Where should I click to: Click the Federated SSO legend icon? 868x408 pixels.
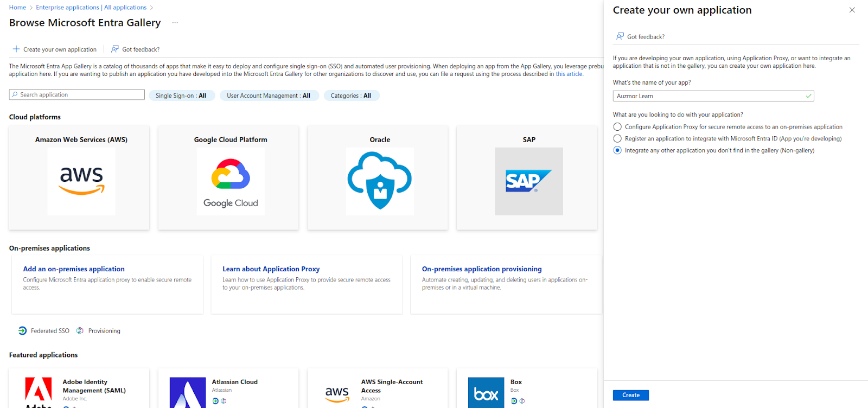pos(22,330)
